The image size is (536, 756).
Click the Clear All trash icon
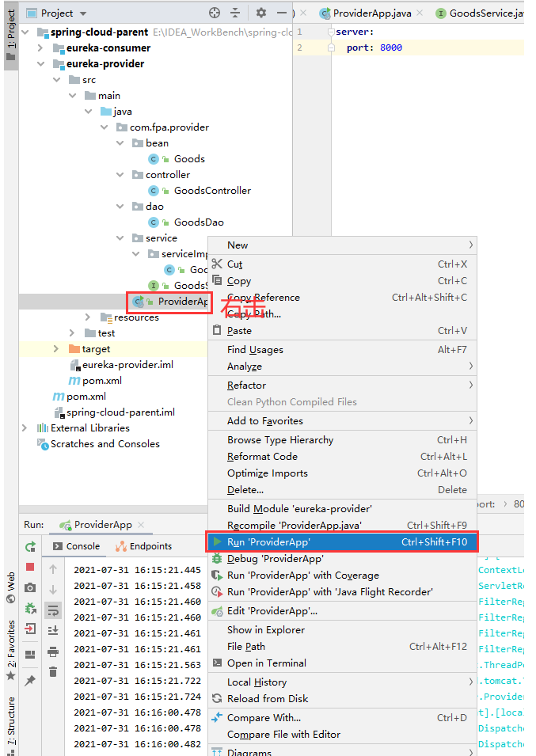click(x=53, y=671)
